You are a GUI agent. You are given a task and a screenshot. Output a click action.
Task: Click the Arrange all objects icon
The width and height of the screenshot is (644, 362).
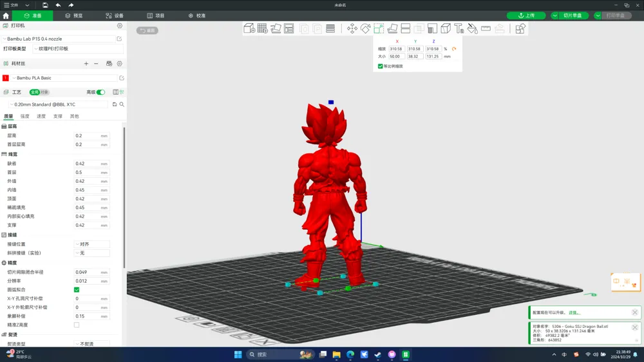[x=289, y=28]
